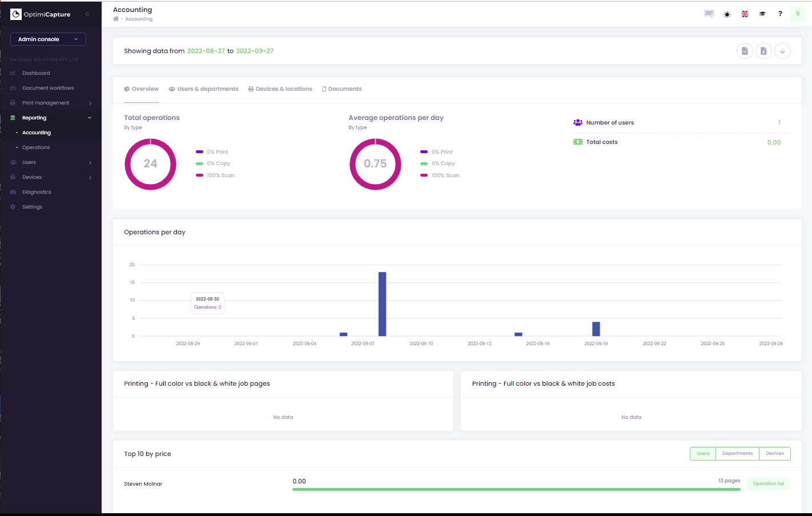Image resolution: width=812 pixels, height=516 pixels.
Task: Open Document workflows in sidebar
Action: pos(48,88)
